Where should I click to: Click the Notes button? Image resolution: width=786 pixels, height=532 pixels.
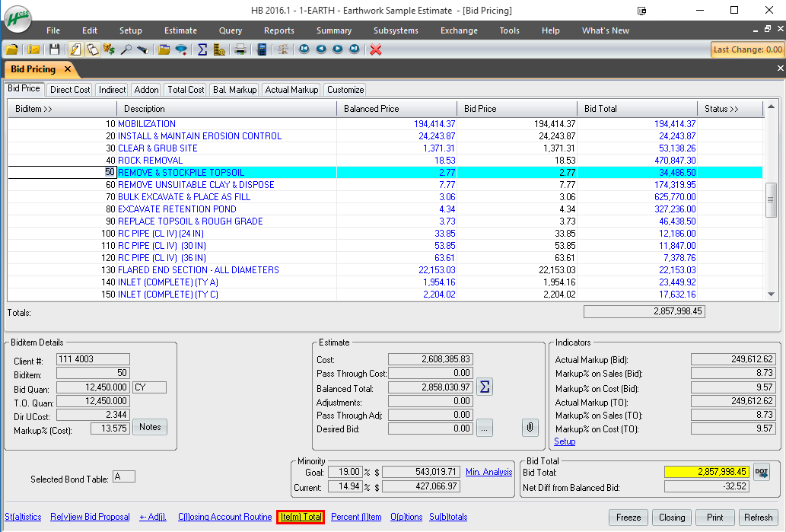click(x=150, y=427)
